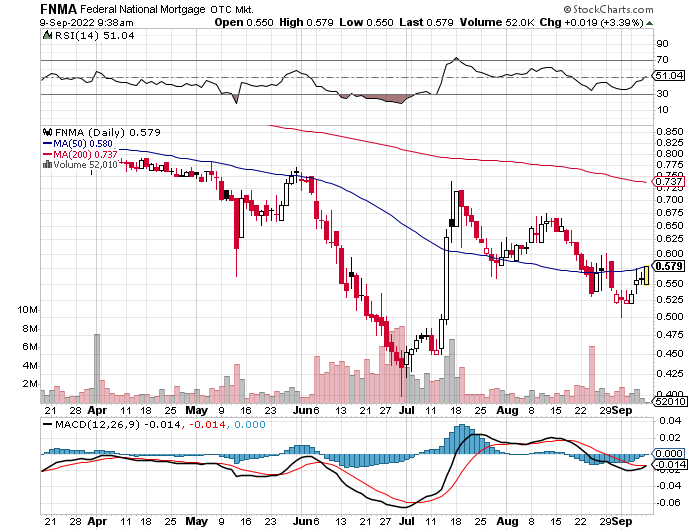Click the blue 0.000 MACD histogram legend value
Image resolution: width=700 pixels, height=530 pixels.
click(x=250, y=424)
